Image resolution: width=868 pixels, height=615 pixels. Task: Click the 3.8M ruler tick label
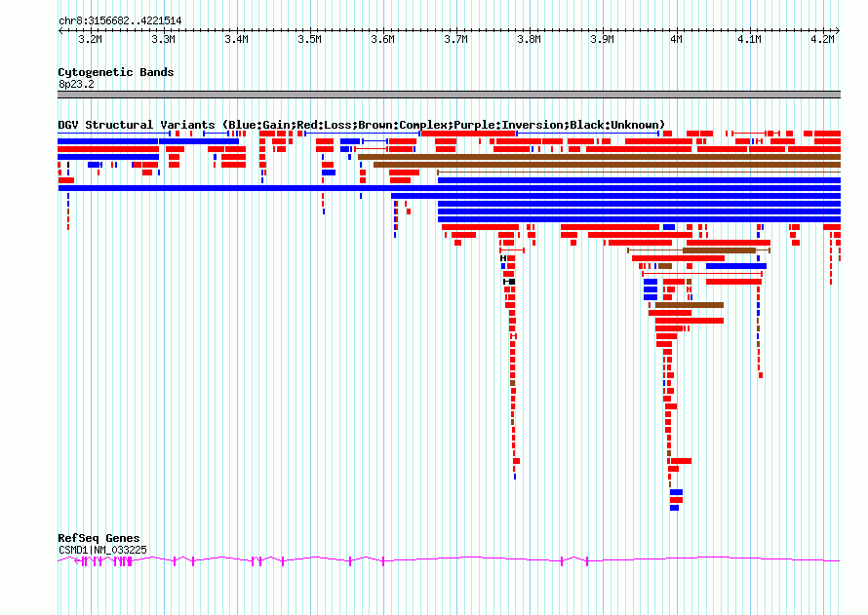click(x=529, y=39)
